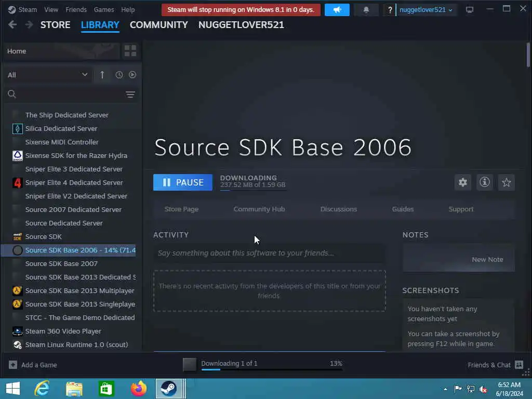Open Windows Start button
This screenshot has height=399, width=532.
click(x=13, y=389)
